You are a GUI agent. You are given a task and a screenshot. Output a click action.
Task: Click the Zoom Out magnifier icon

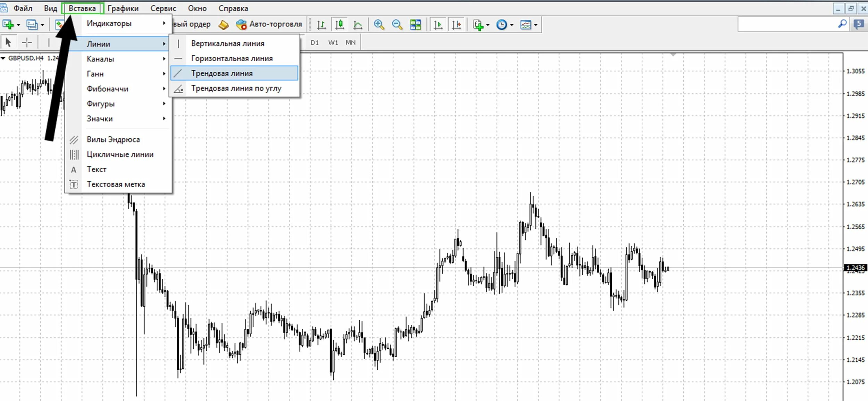tap(397, 25)
